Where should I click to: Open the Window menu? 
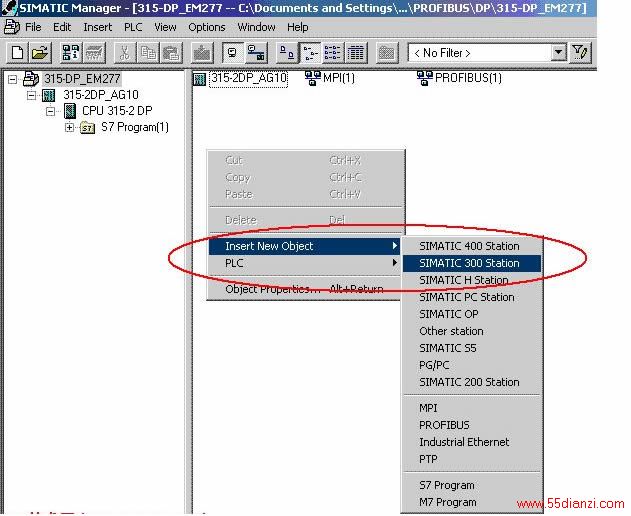coord(256,27)
